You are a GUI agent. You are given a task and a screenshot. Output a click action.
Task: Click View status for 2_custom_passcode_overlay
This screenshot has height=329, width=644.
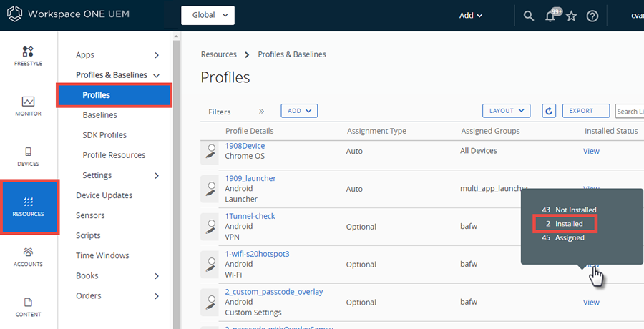pos(592,303)
